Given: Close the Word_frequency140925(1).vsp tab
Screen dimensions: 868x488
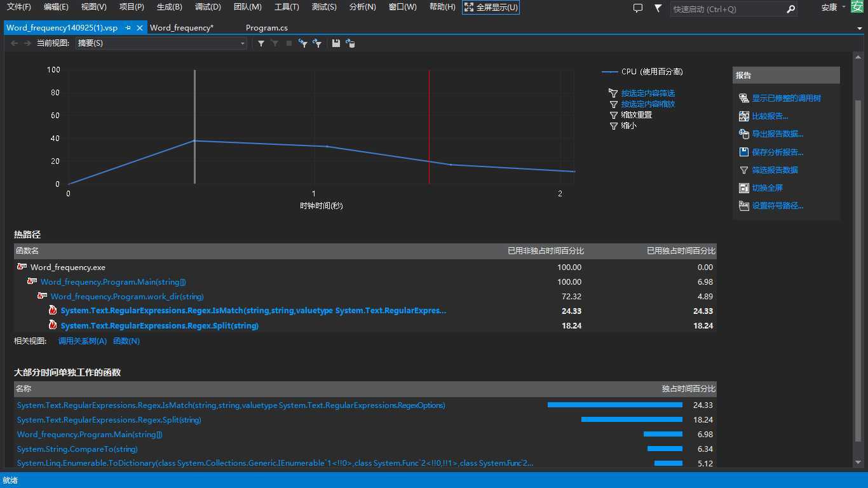Looking at the screenshot, I should [x=140, y=28].
